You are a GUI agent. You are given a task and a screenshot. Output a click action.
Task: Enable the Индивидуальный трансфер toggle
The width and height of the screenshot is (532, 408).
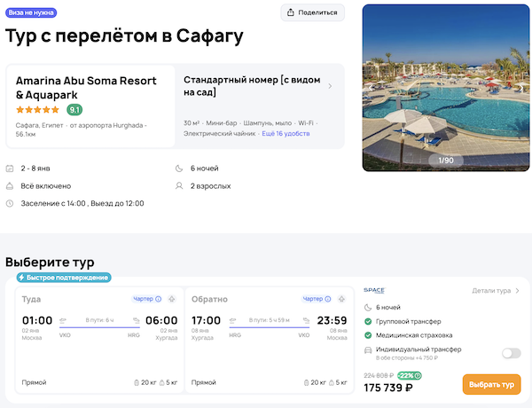pyautogui.click(x=511, y=353)
